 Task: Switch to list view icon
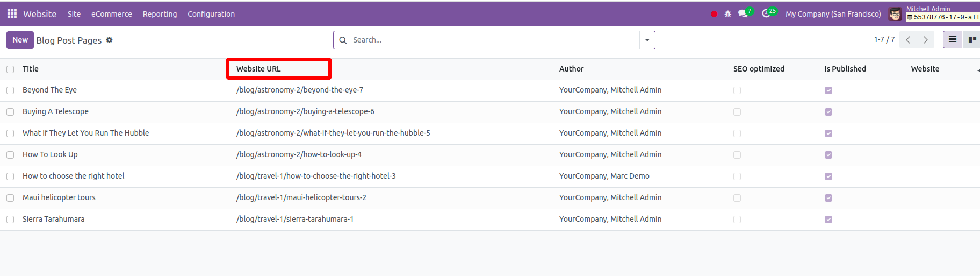pyautogui.click(x=953, y=39)
